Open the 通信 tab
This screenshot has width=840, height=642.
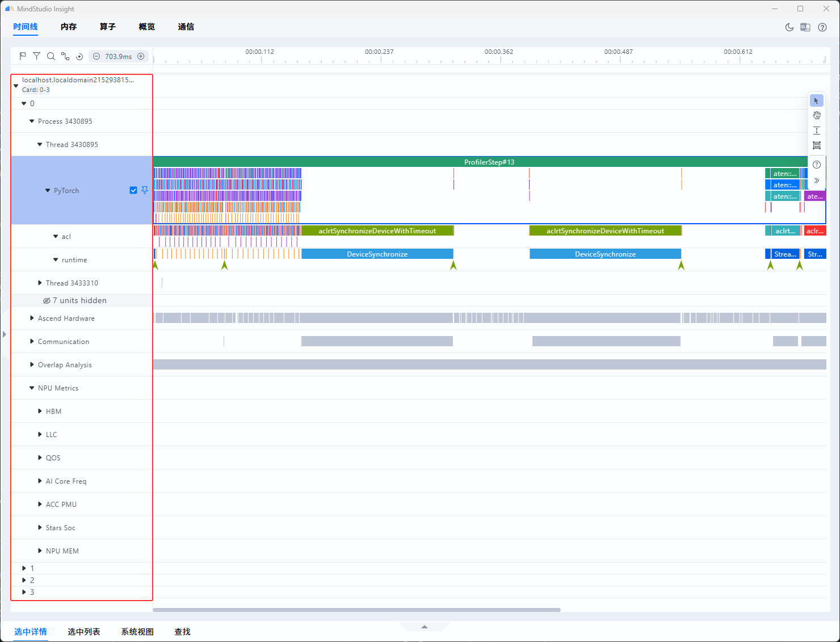[186, 27]
